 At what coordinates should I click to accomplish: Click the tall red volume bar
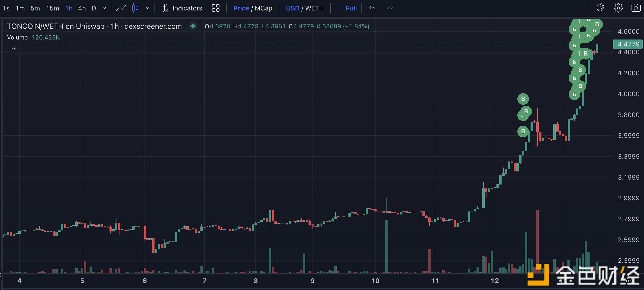(x=537, y=241)
